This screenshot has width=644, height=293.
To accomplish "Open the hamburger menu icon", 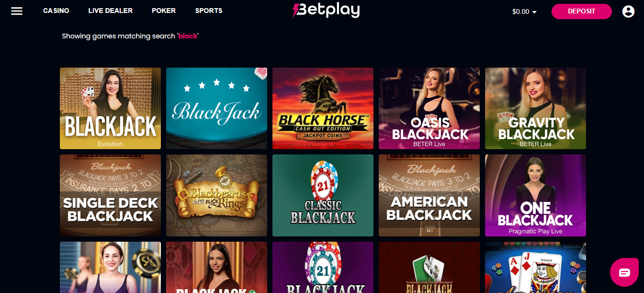I will pos(17,11).
